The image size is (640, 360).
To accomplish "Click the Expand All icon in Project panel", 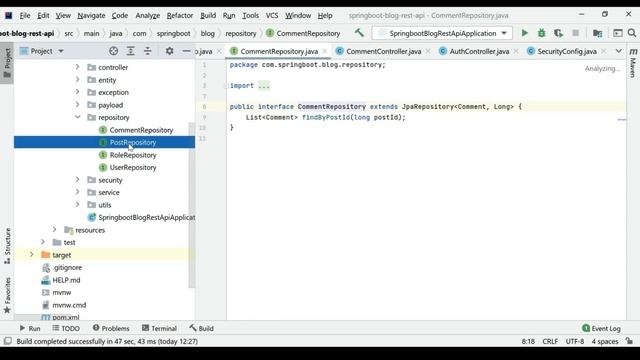I will coord(131,51).
